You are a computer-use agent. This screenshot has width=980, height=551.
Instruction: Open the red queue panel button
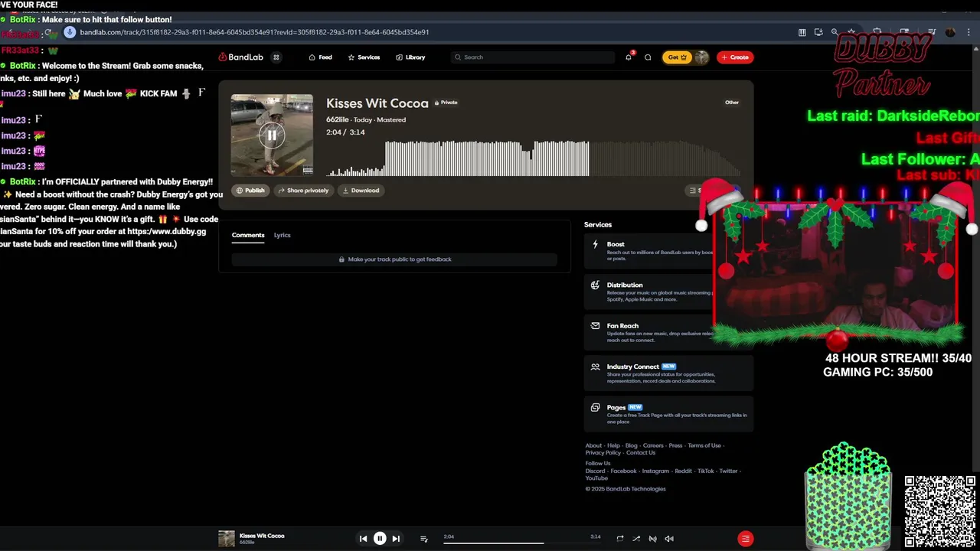(745, 539)
